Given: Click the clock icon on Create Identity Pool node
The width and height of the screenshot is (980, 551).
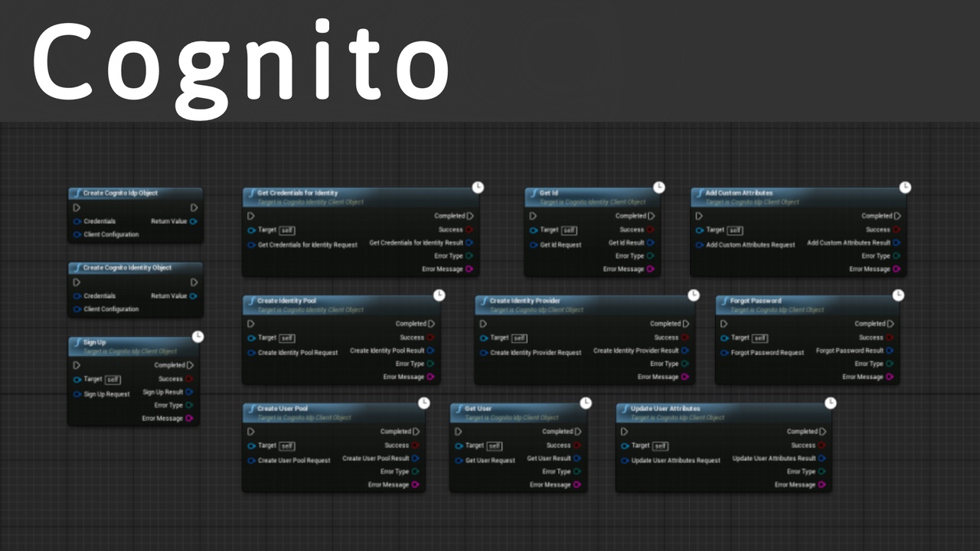Looking at the screenshot, I should tap(439, 295).
